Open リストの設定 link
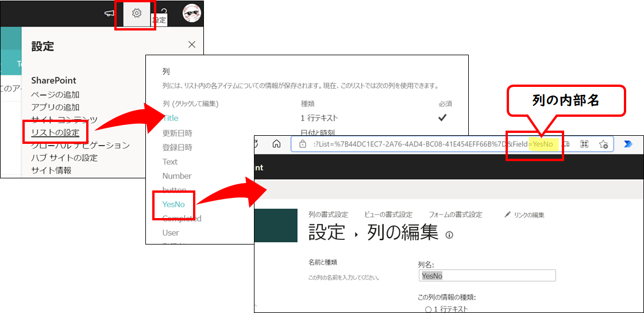This screenshot has width=644, height=313. (55, 133)
